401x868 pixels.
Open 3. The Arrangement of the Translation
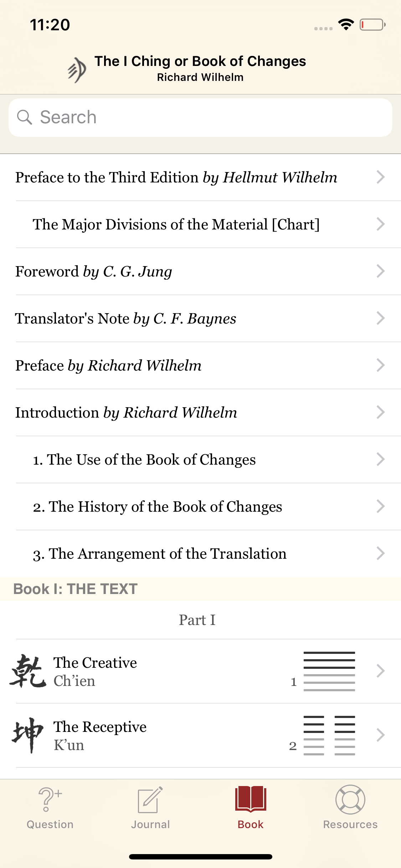tap(160, 554)
